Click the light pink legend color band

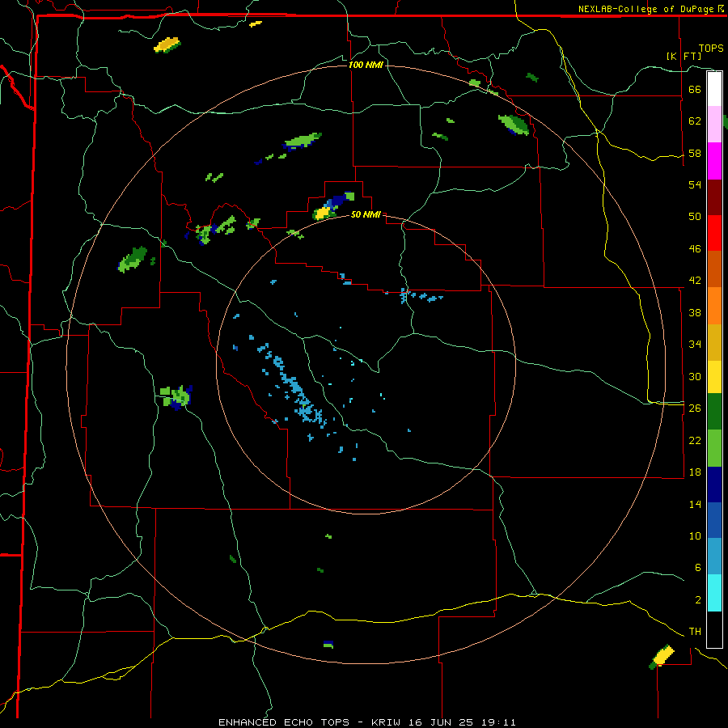click(x=714, y=125)
